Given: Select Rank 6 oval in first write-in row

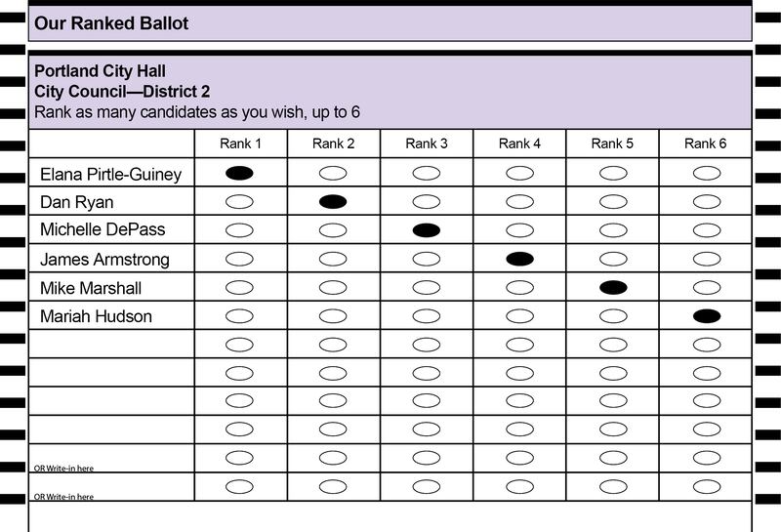Looking at the screenshot, I should pyautogui.click(x=707, y=457).
